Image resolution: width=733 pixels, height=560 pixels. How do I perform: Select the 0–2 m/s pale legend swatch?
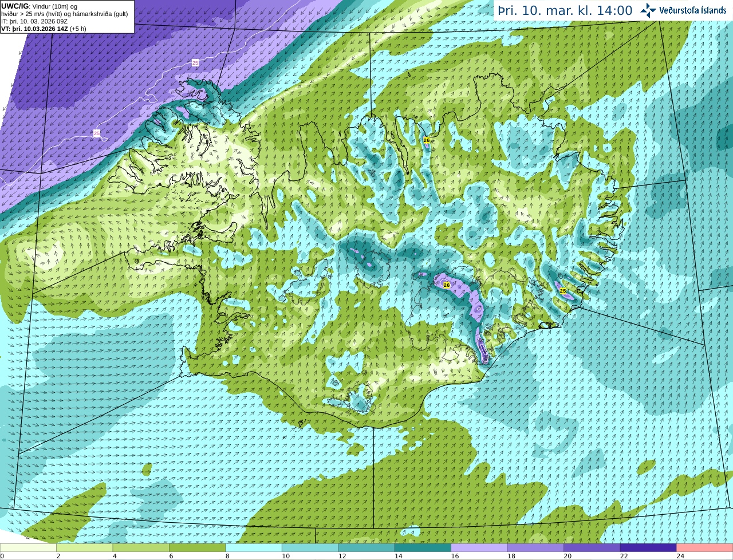pyautogui.click(x=28, y=548)
